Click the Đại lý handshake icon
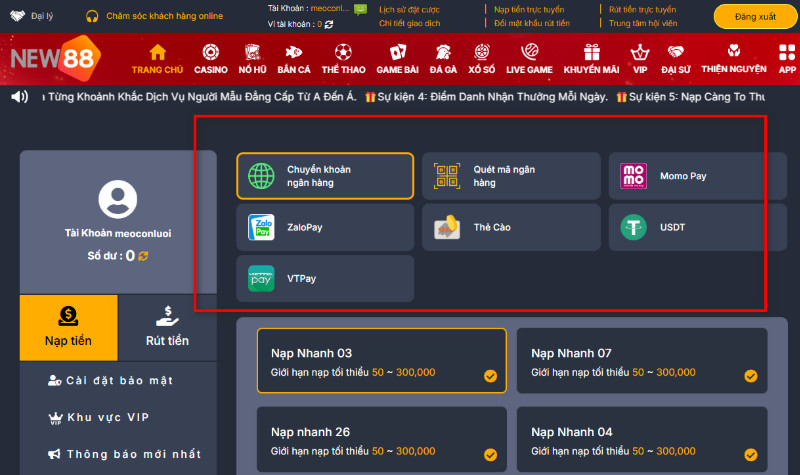This screenshot has width=800, height=475. click(x=17, y=16)
